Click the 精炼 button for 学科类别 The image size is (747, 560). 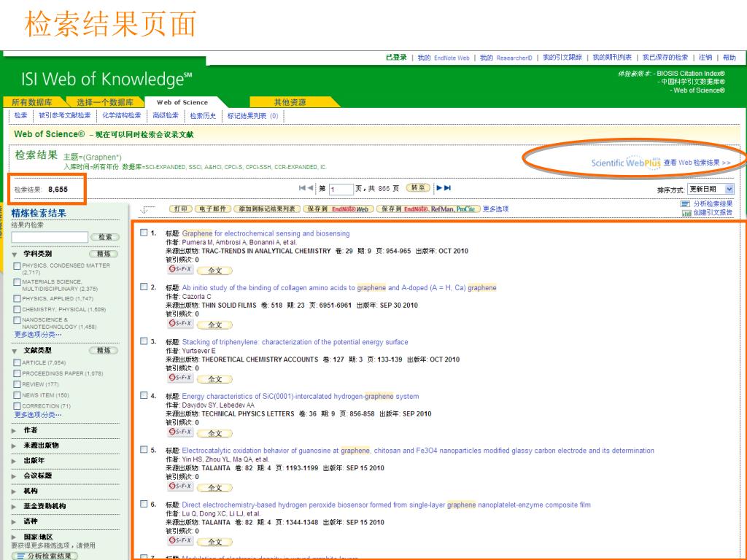(x=104, y=254)
